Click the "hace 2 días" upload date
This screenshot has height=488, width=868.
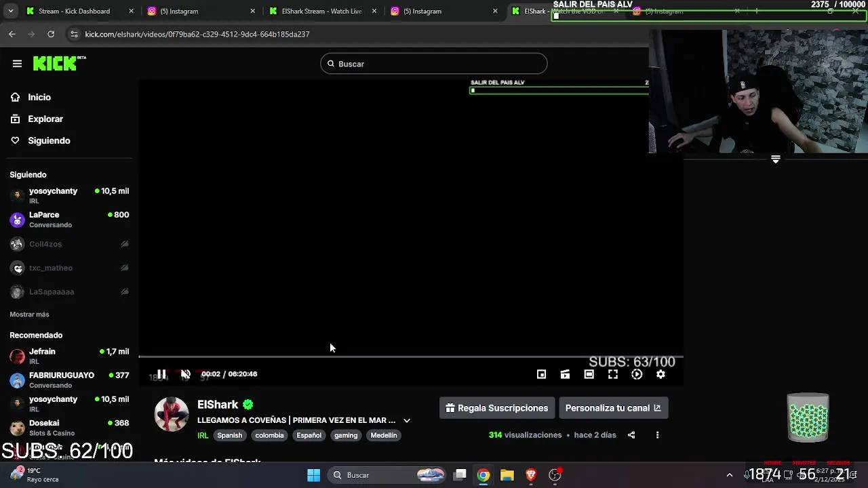[595, 435]
